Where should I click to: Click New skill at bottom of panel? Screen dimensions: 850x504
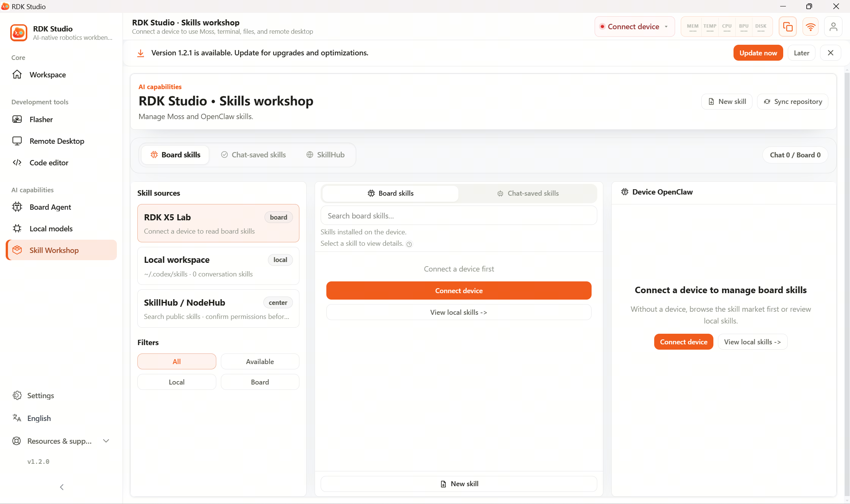(459, 484)
